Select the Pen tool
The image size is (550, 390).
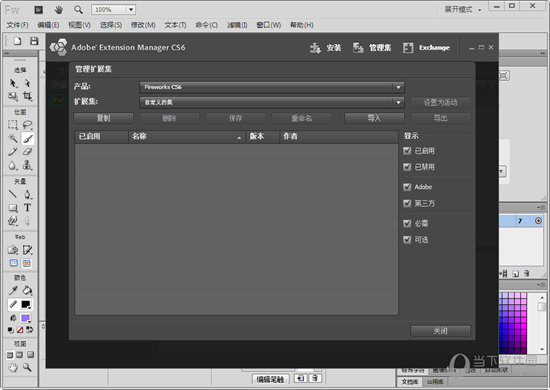coord(27,194)
